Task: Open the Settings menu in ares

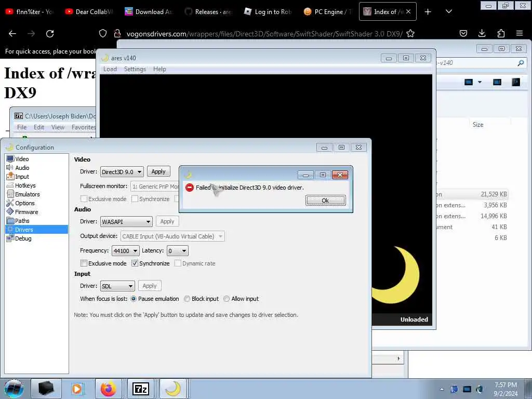Action: 135,69
